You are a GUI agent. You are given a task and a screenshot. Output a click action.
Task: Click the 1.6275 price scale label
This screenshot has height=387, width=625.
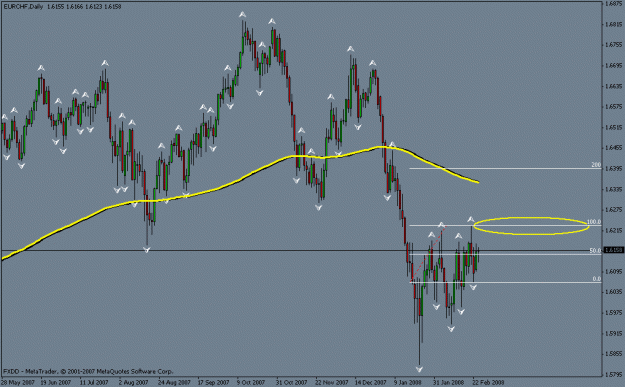(x=613, y=210)
